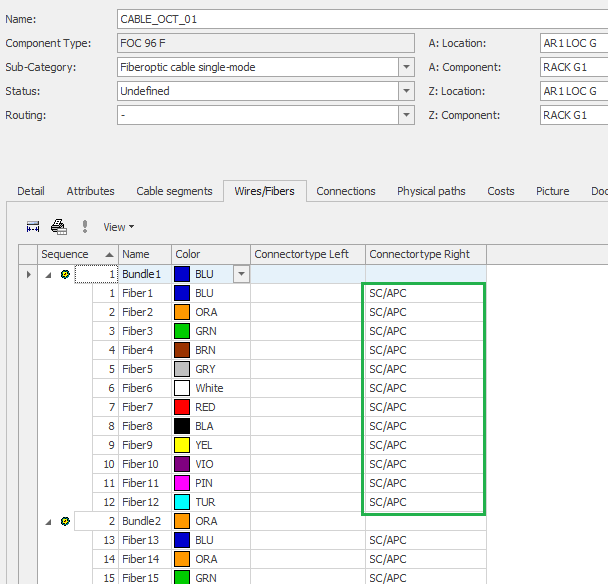Image resolution: width=608 pixels, height=584 pixels.
Task: Click the violet swatch of Fiber10
Action: pos(182,464)
